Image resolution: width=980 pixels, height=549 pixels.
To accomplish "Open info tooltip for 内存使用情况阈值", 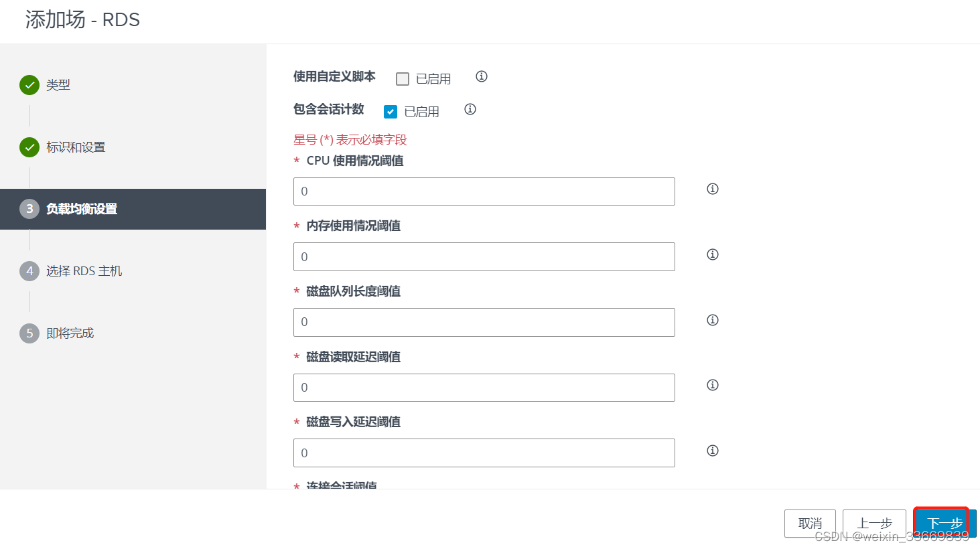I will click(713, 254).
